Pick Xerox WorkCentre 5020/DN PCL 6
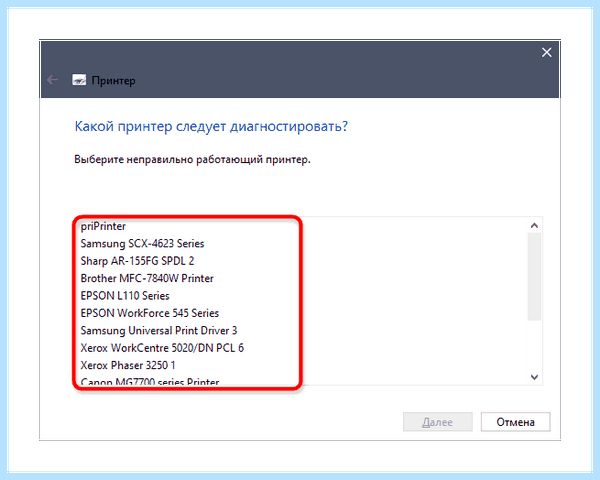600x480 pixels. pos(162,348)
